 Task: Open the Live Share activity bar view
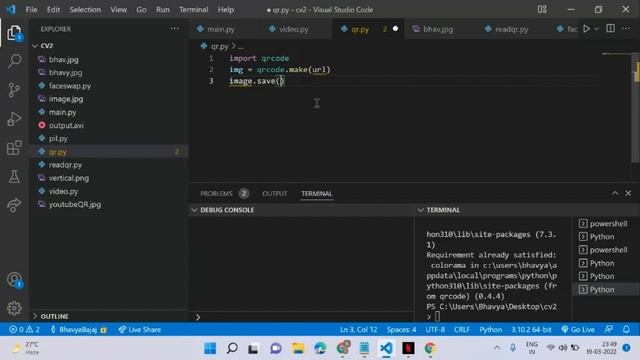(14, 205)
